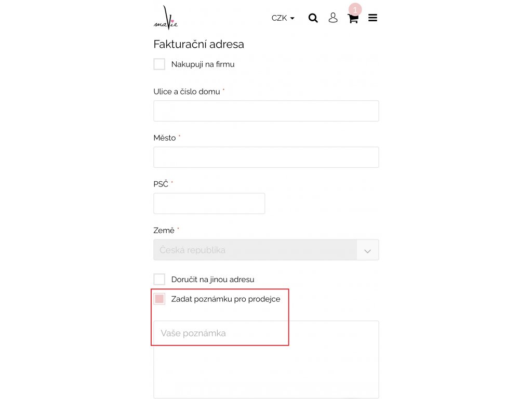Toggle Zadat poznámku pro prodejce checkbox
532x399 pixels.
pos(159,299)
